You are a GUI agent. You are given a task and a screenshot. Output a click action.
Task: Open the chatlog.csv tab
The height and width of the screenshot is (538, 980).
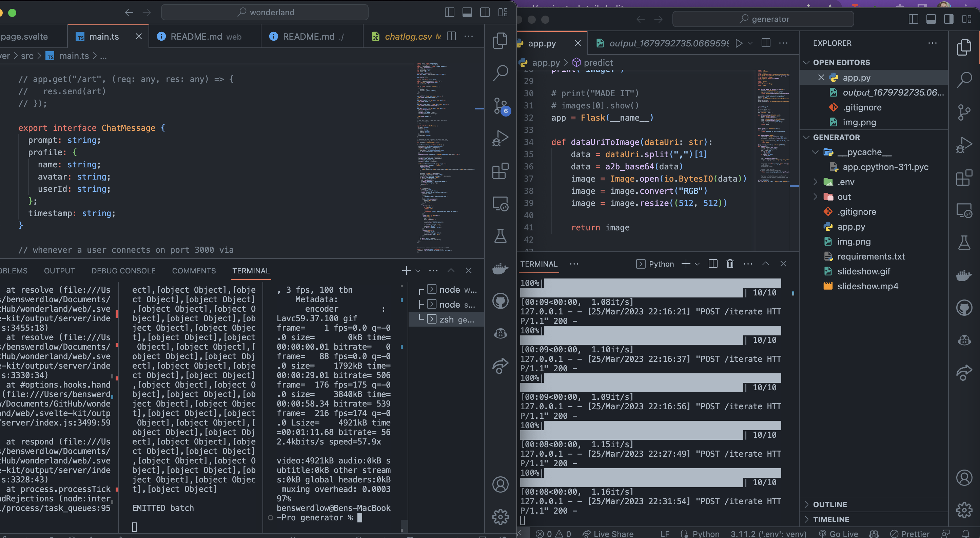[x=407, y=37]
